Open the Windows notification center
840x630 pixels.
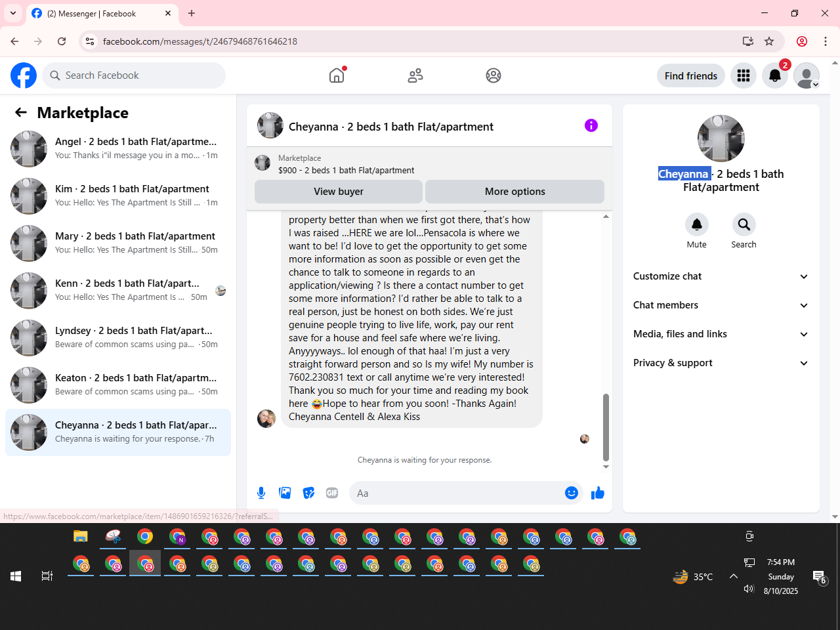(820, 577)
